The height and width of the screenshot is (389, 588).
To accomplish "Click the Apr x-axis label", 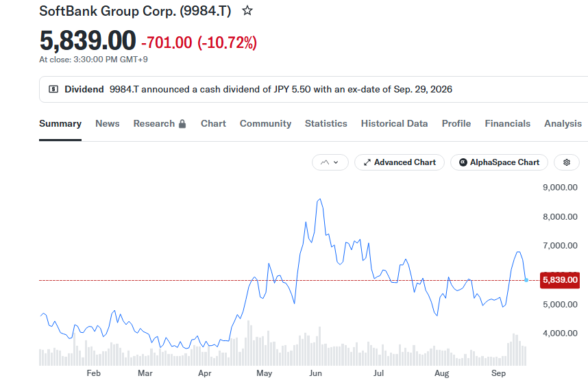I will tap(205, 373).
